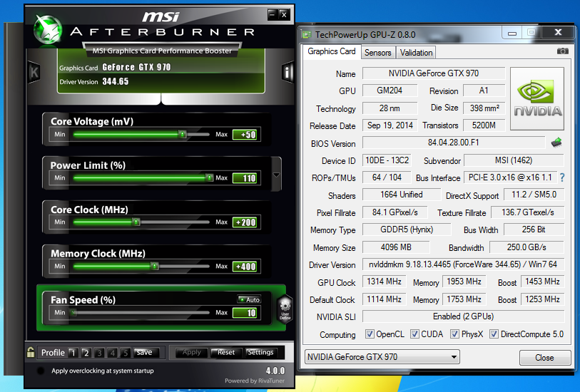Select Afterburner profile slot 4
Viewport: 580px width, 392px height.
pyautogui.click(x=113, y=353)
